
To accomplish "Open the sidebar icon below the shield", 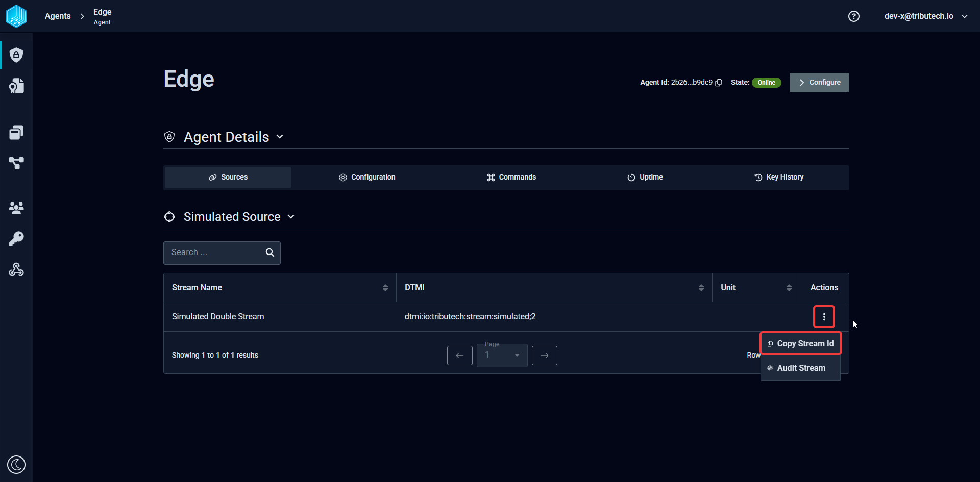I will (x=16, y=86).
